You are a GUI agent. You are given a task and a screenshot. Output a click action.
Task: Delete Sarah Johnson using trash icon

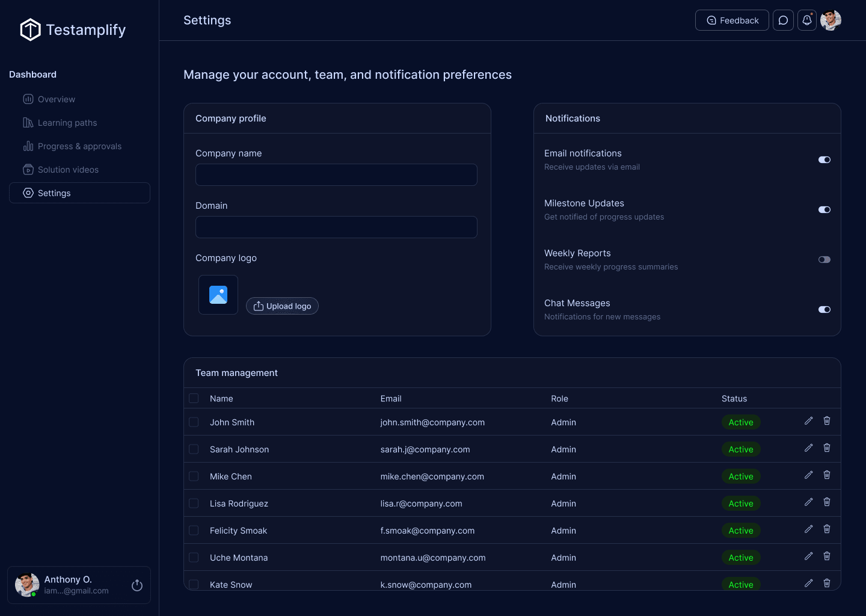tap(827, 448)
